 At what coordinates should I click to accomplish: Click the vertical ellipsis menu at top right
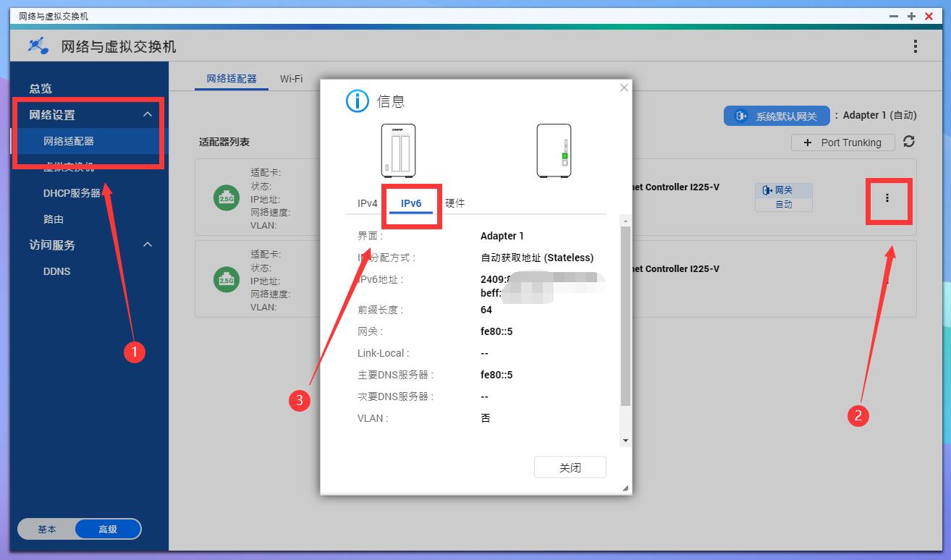(x=916, y=45)
